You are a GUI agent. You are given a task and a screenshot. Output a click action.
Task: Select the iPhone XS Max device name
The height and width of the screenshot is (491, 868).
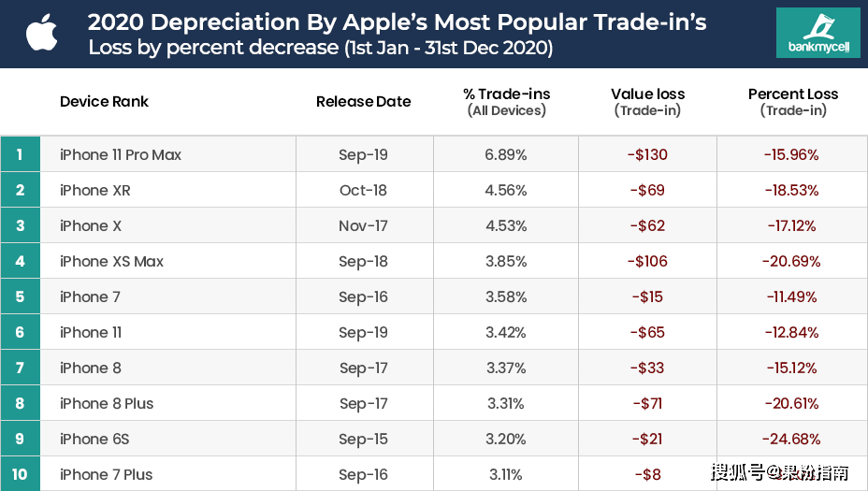[111, 261]
